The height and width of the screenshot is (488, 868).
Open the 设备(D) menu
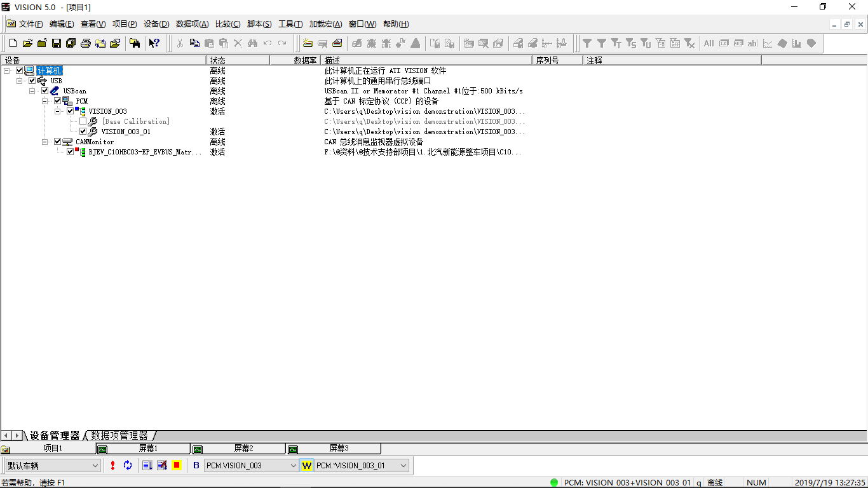(x=156, y=24)
